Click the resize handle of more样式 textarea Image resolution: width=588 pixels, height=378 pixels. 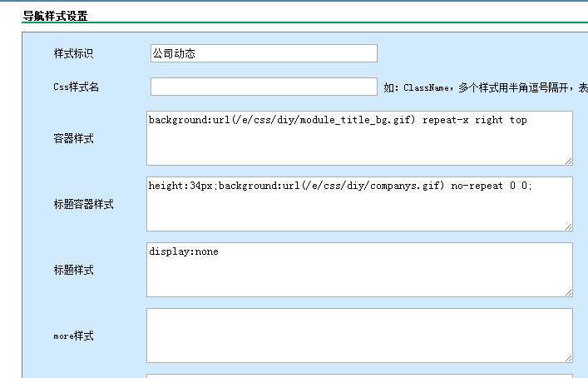pyautogui.click(x=568, y=358)
